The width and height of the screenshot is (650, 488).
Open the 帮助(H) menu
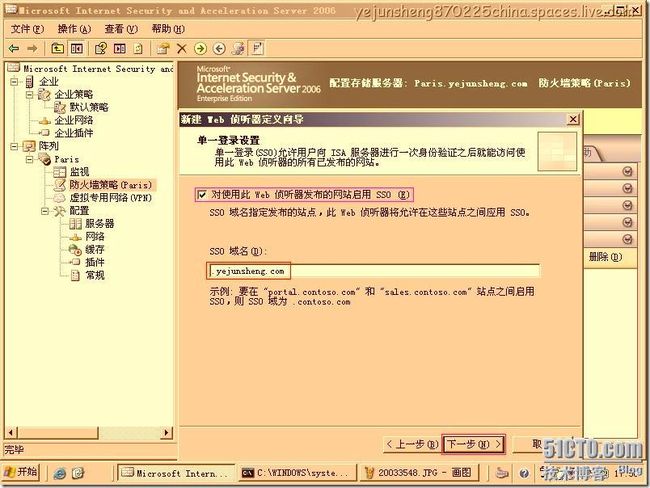(x=168, y=29)
